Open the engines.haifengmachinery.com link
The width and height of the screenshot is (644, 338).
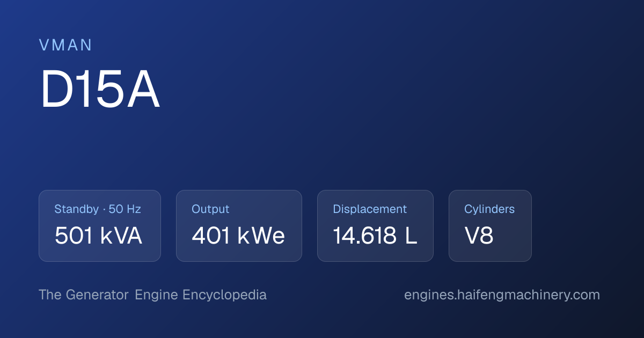point(502,295)
